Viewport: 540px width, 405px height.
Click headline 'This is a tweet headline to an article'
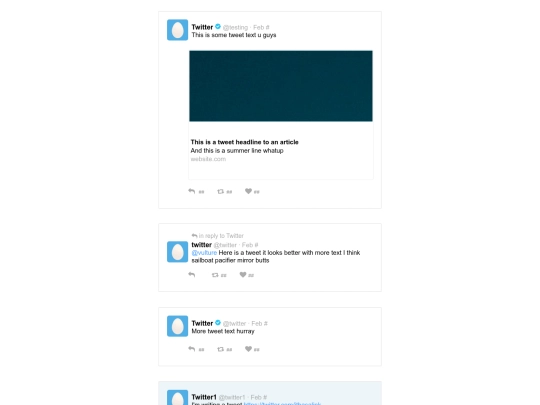pyautogui.click(x=245, y=142)
